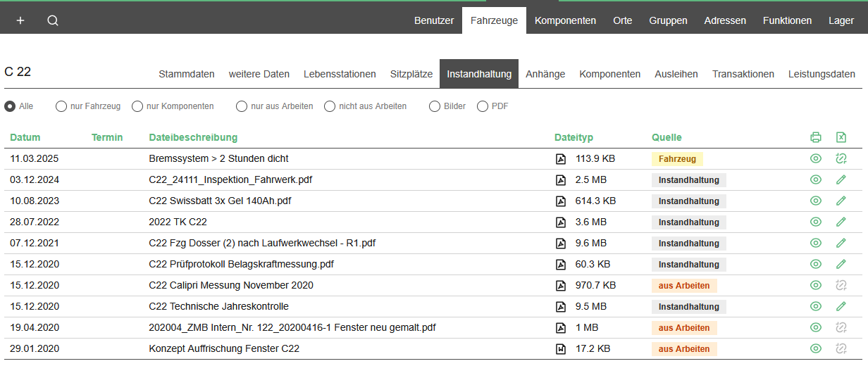
Task: Export list via the Excel icon
Action: click(x=841, y=137)
